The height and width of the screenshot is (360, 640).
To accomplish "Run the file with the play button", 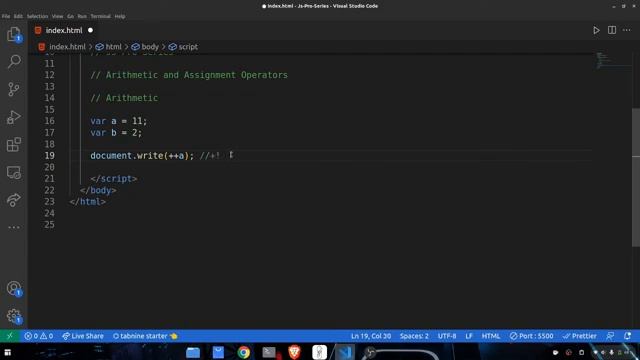I will click(596, 30).
